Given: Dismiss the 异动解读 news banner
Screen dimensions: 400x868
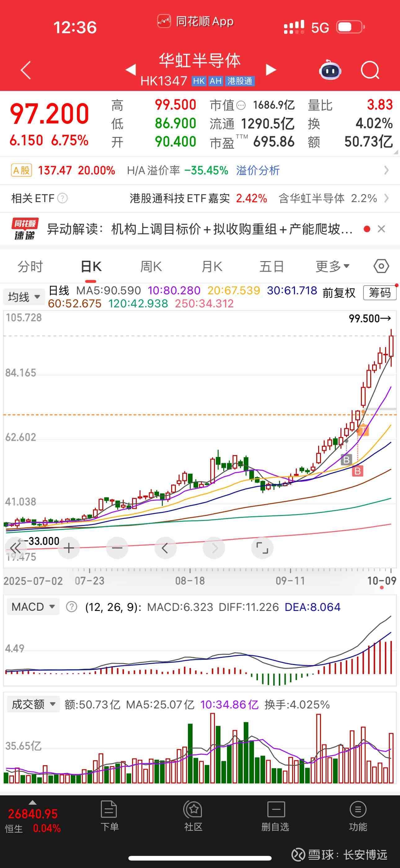Looking at the screenshot, I should 381,229.
